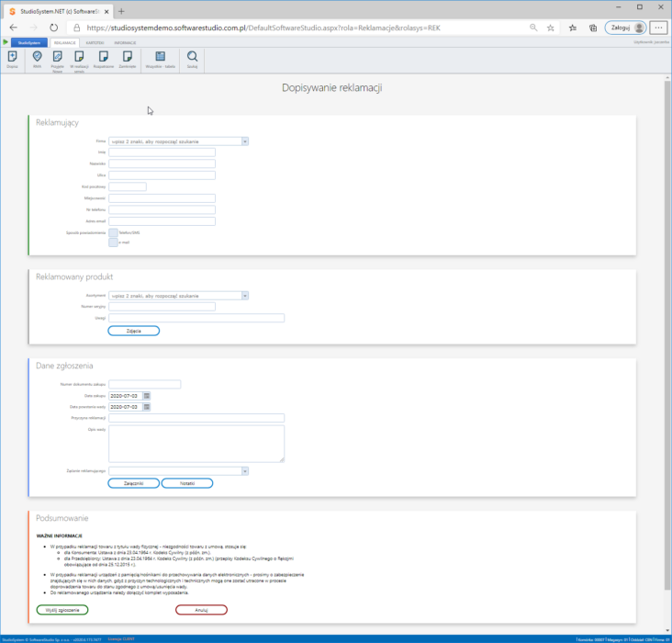The width and height of the screenshot is (672, 643).
Task: Click the Notatki button
Action: click(187, 483)
